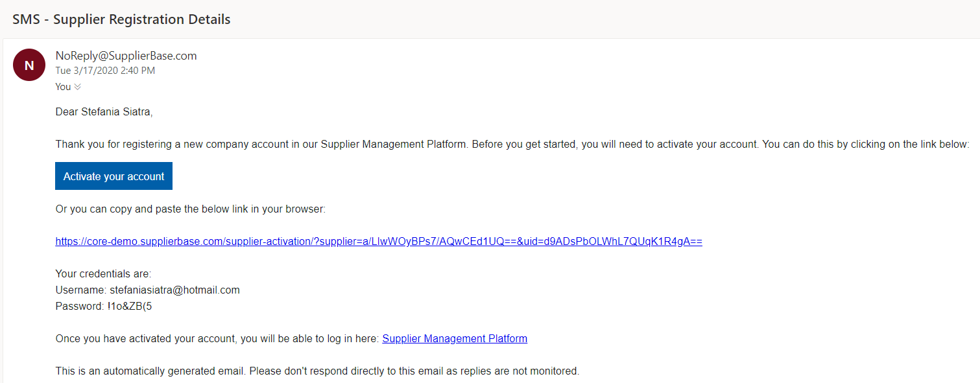Open the Supplier Management Platform link
980x383 pixels.
[455, 338]
